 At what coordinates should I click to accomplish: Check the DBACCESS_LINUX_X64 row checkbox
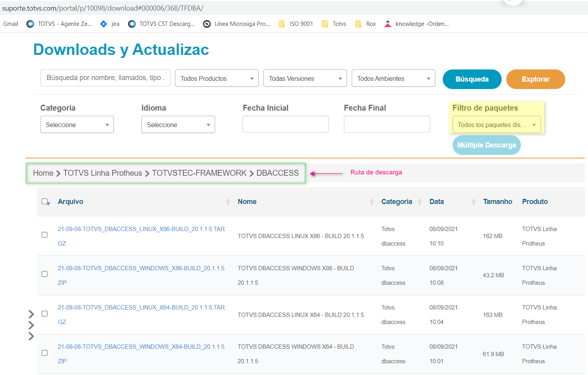click(x=45, y=314)
